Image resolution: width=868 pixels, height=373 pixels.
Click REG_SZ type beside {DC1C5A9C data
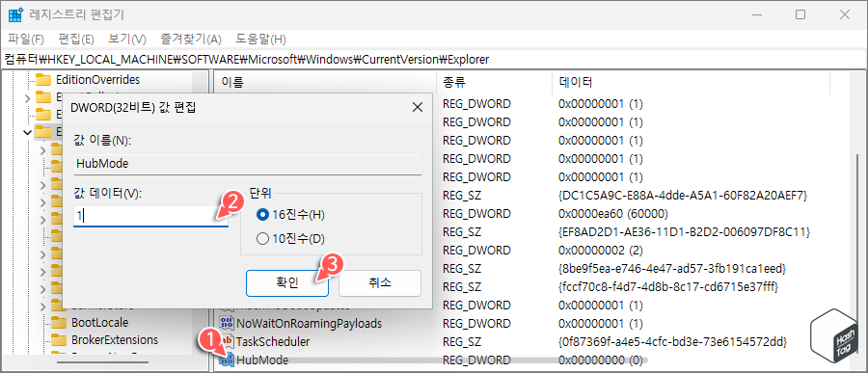pyautogui.click(x=462, y=196)
